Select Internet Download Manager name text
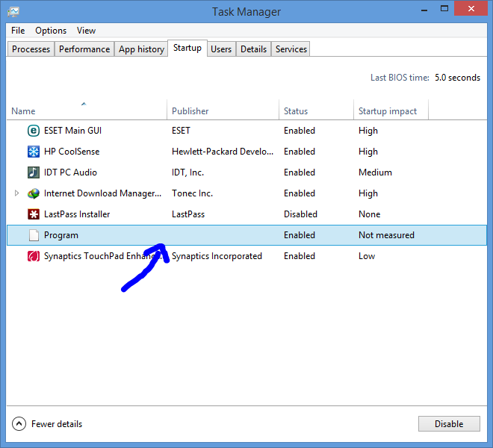The height and width of the screenshot is (448, 493). click(x=102, y=193)
